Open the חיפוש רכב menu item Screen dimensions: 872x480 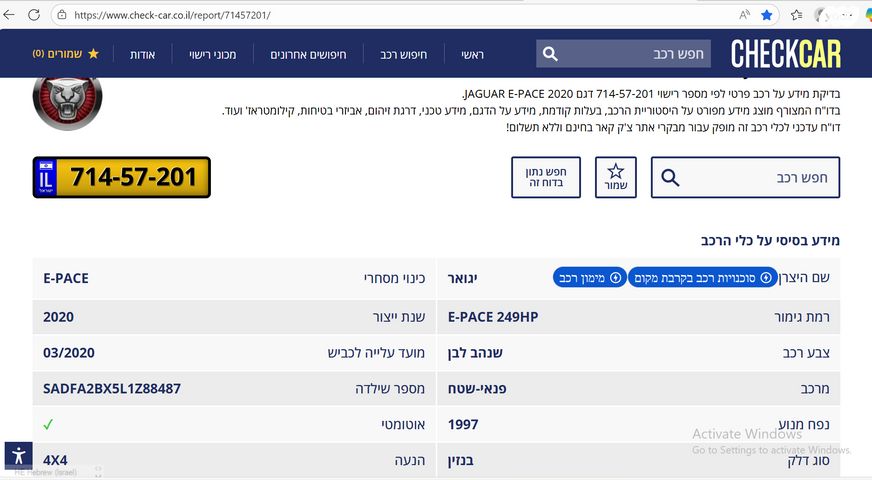tap(404, 55)
